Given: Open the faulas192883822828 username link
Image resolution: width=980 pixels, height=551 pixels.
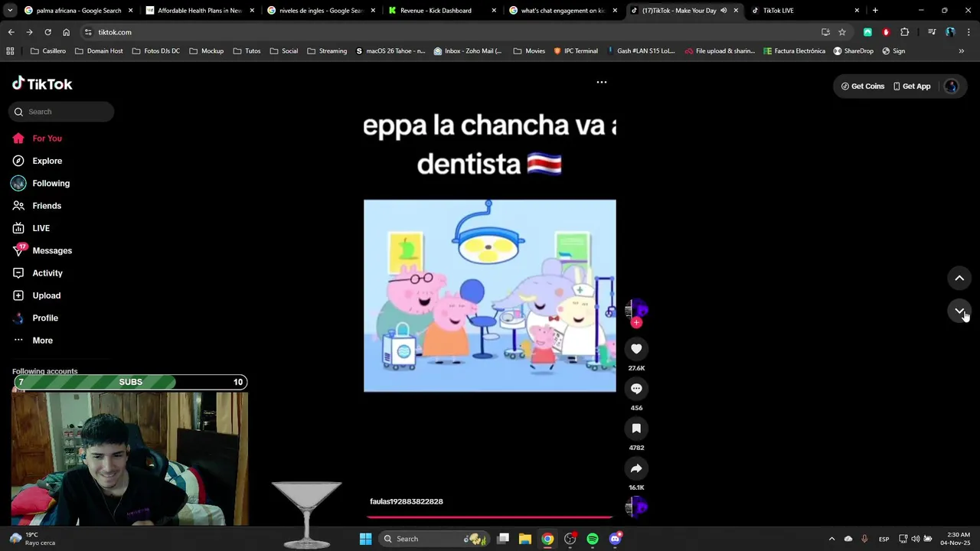Looking at the screenshot, I should pyautogui.click(x=406, y=501).
